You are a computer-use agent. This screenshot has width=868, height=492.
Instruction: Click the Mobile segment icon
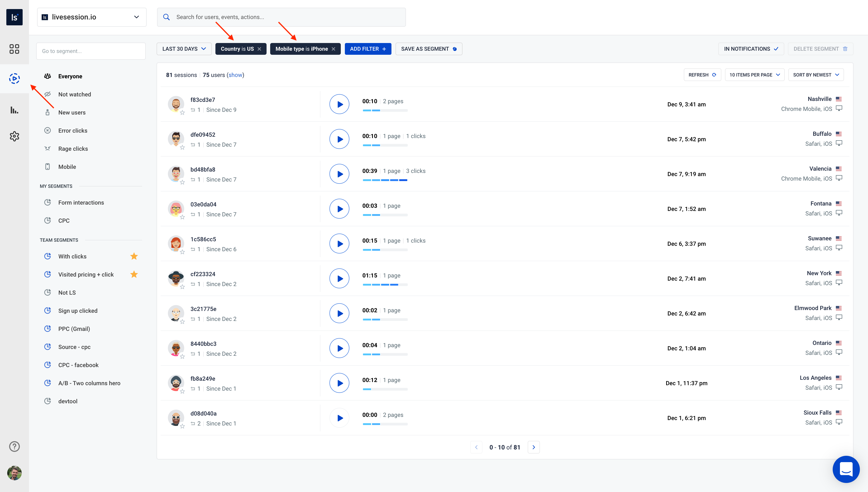click(48, 166)
